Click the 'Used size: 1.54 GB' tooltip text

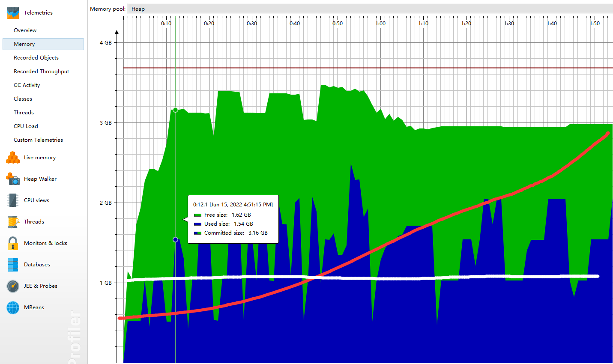(x=229, y=224)
